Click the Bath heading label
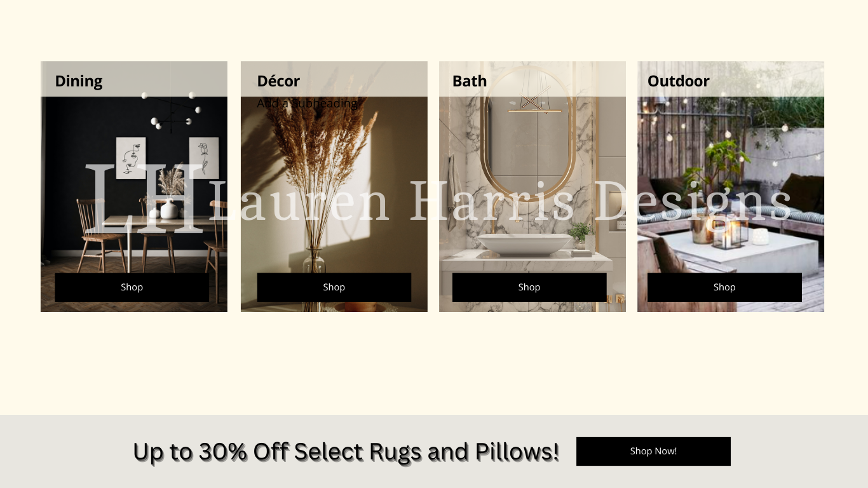This screenshot has height=488, width=868. point(470,81)
